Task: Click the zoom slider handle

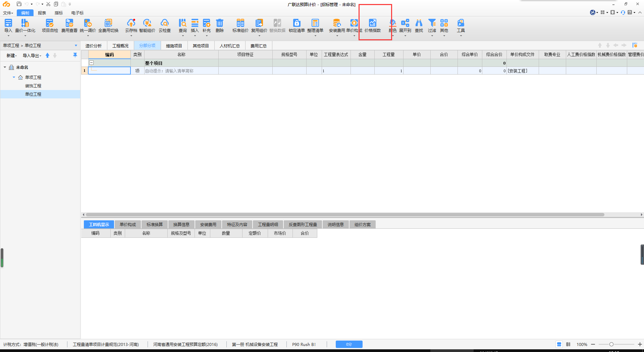Action: [x=611, y=344]
